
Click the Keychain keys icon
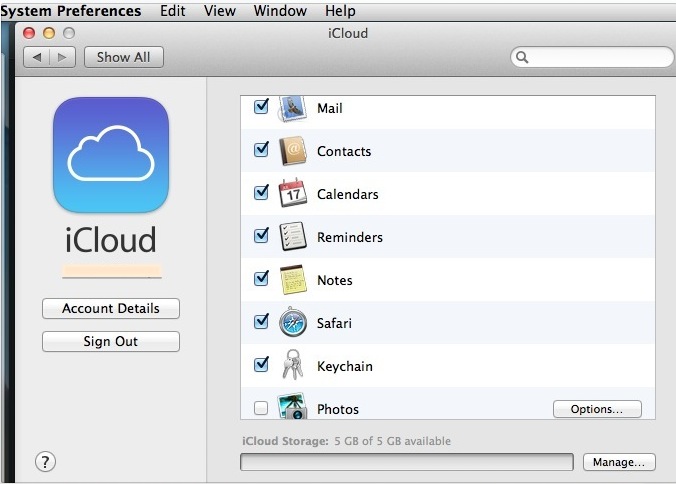pos(293,364)
